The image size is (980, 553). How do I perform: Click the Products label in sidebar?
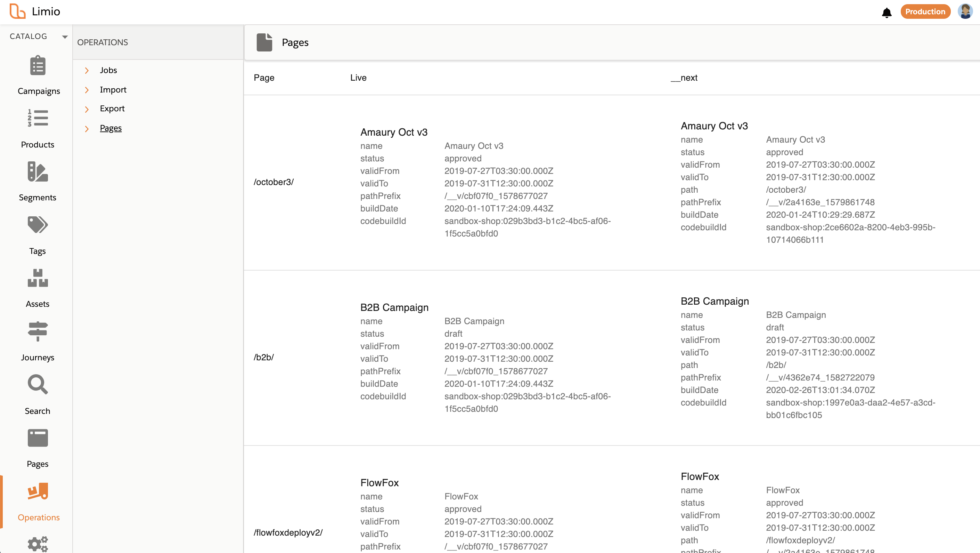[x=38, y=145]
